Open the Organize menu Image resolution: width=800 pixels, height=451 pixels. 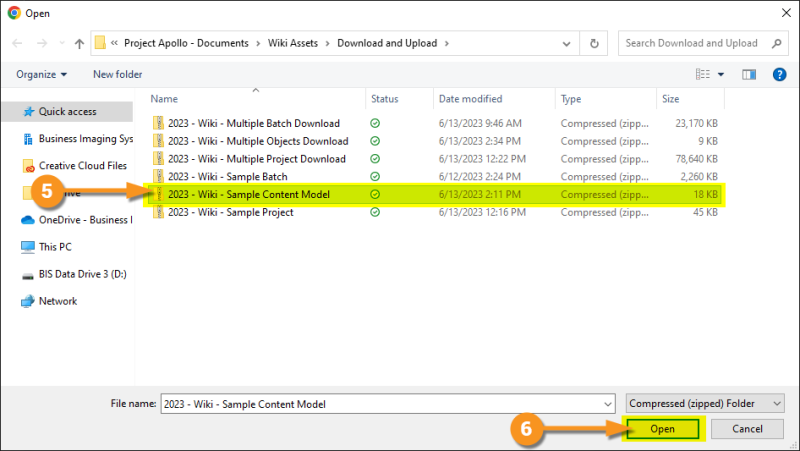point(41,74)
